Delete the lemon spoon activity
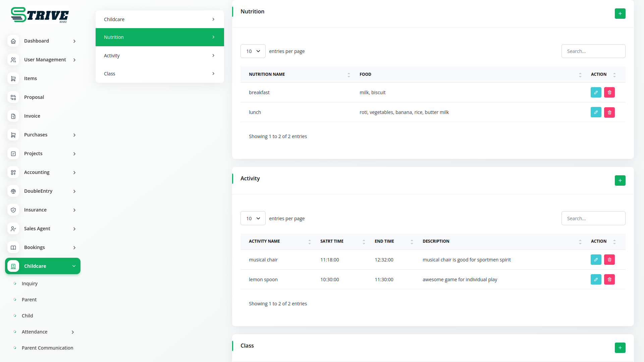This screenshot has height=362, width=644. (609, 280)
